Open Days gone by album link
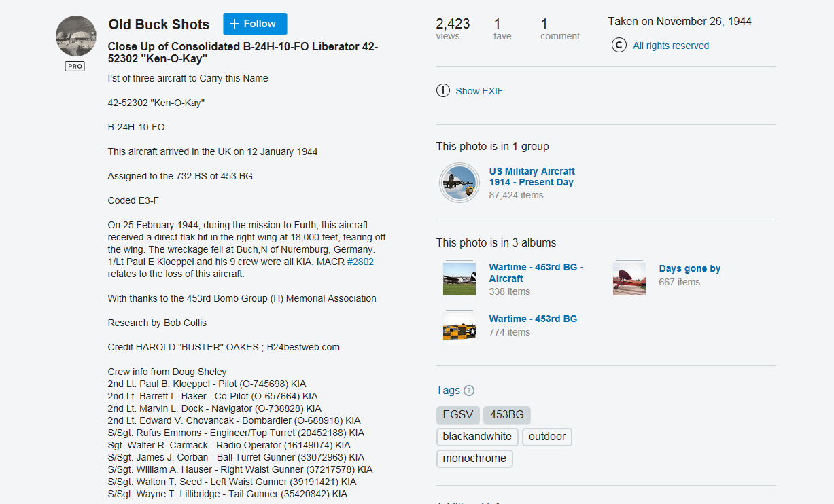 (x=690, y=268)
